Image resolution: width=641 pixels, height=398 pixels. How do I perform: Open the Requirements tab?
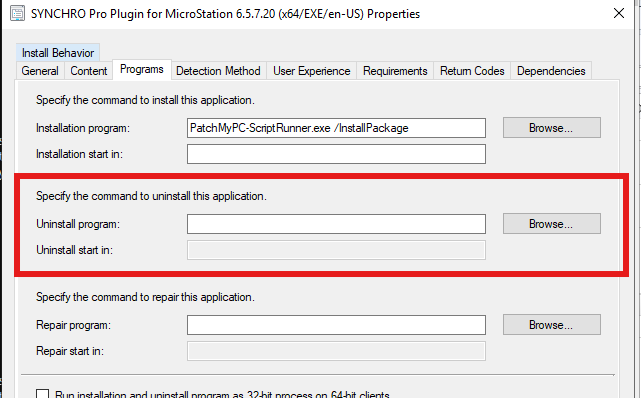395,71
